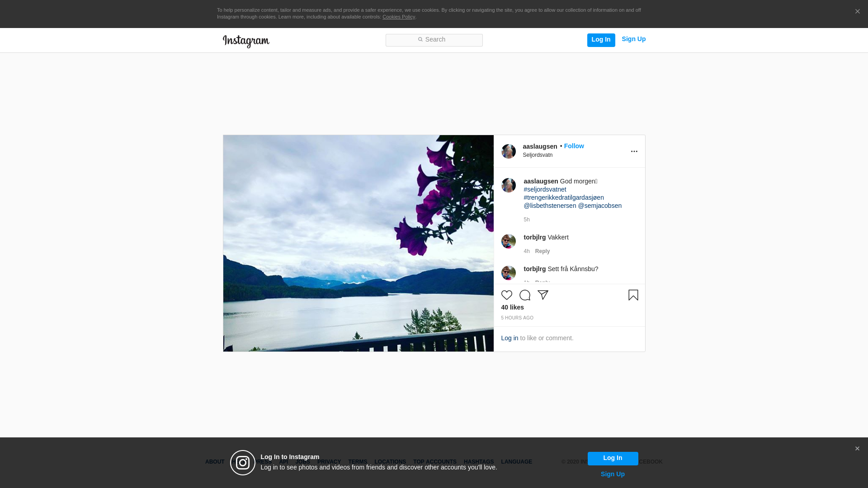Open the HASHTAGS footer link
The height and width of the screenshot is (488, 868).
479,462
